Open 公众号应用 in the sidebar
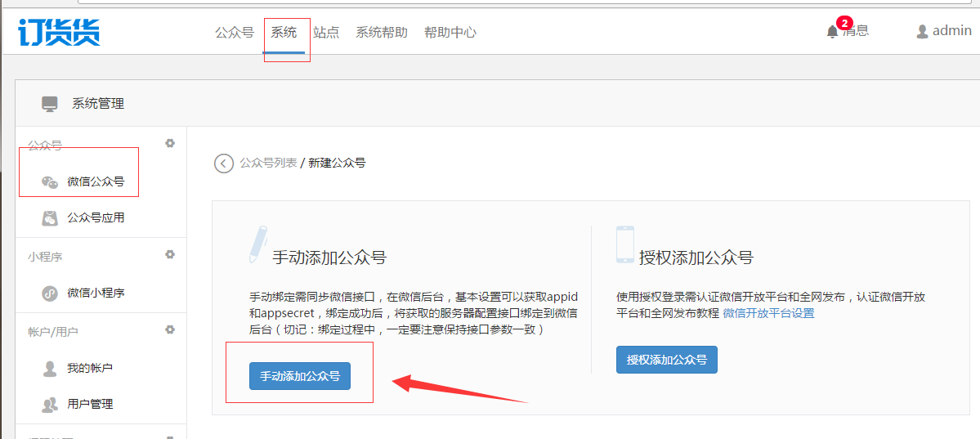The width and height of the screenshot is (980, 439). pyautogui.click(x=96, y=218)
